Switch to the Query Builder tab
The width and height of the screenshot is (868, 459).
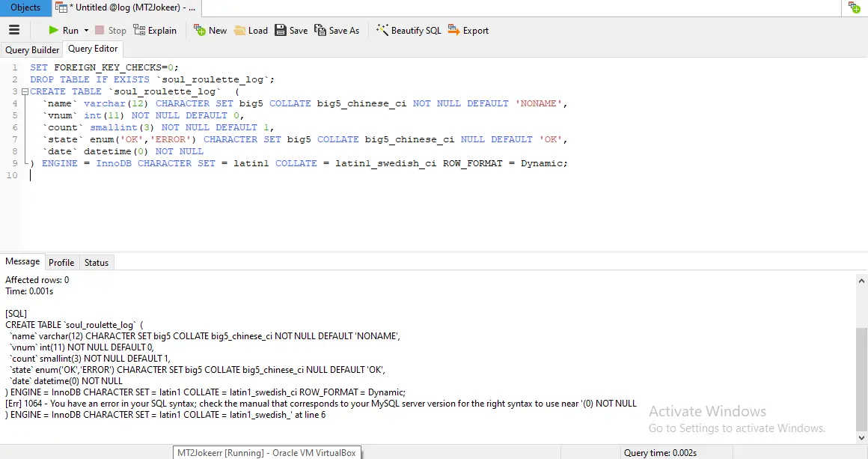[32, 50]
